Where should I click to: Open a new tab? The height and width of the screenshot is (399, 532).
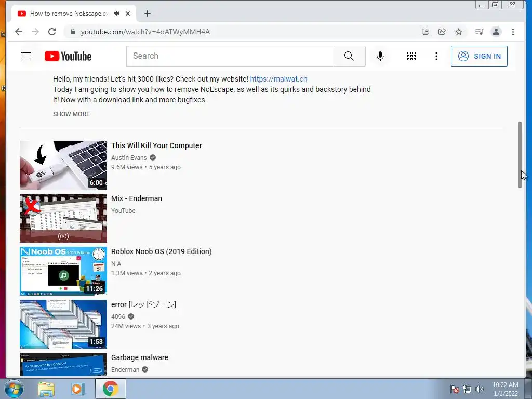(x=147, y=14)
